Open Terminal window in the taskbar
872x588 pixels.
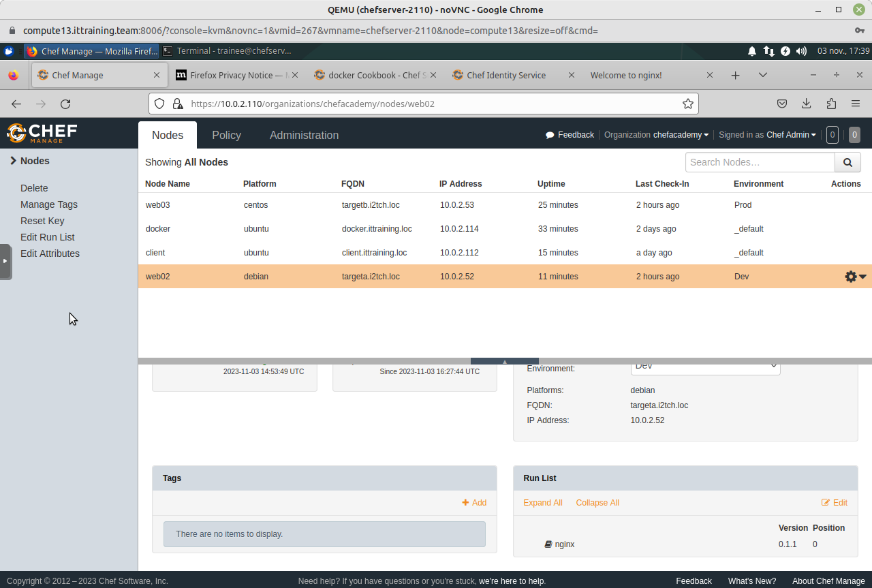(228, 50)
